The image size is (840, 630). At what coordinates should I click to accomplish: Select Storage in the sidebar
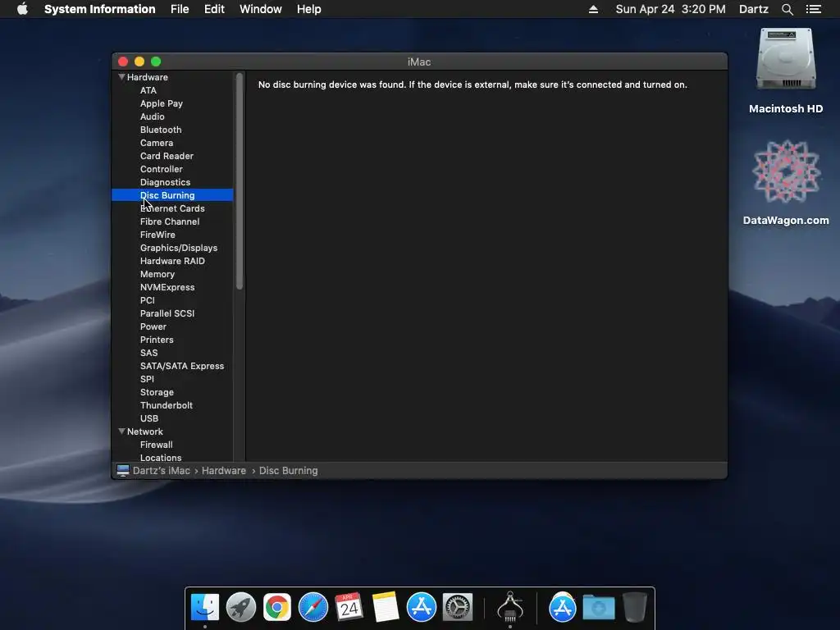tap(157, 392)
